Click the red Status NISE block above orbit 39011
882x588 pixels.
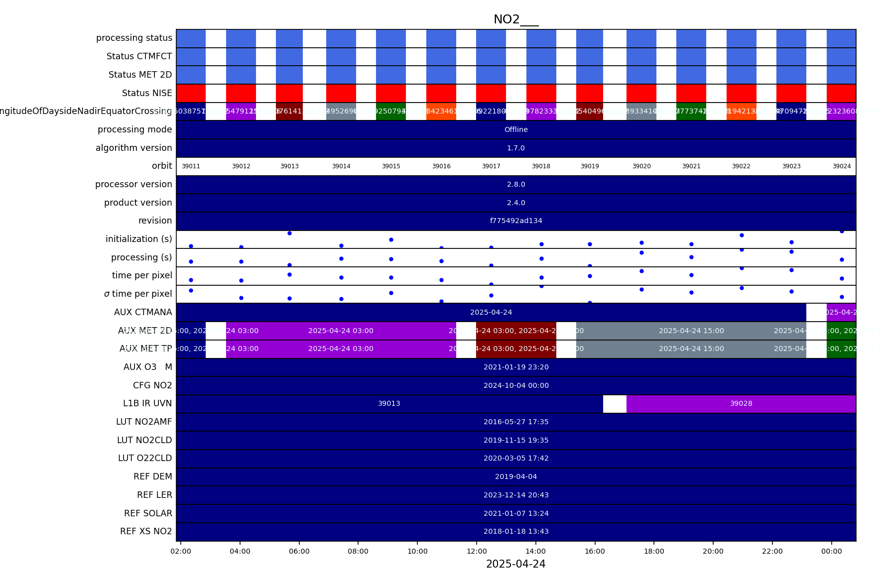pos(191,93)
